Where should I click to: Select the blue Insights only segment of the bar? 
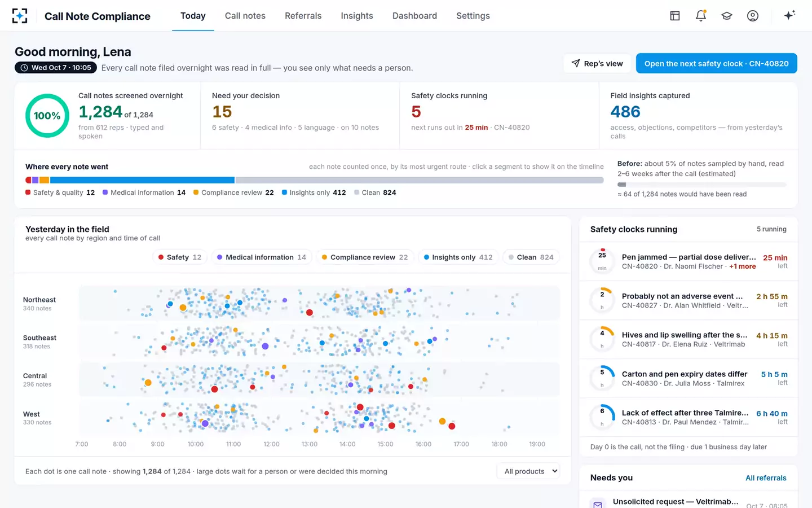coord(142,180)
